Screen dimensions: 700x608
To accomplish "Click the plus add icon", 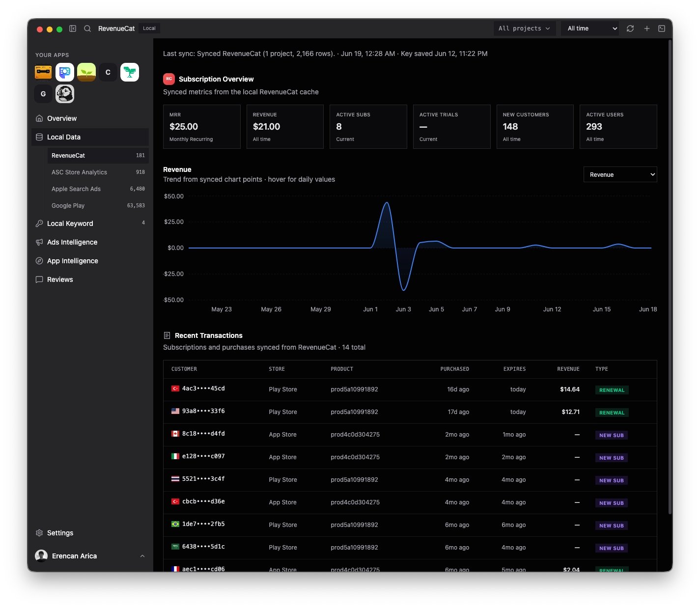I will tap(647, 28).
